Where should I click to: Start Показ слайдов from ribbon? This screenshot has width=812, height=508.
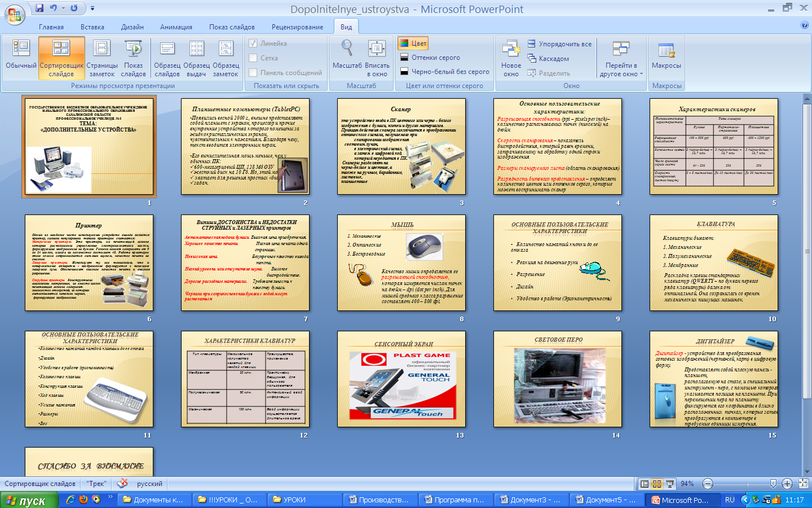(x=134, y=58)
